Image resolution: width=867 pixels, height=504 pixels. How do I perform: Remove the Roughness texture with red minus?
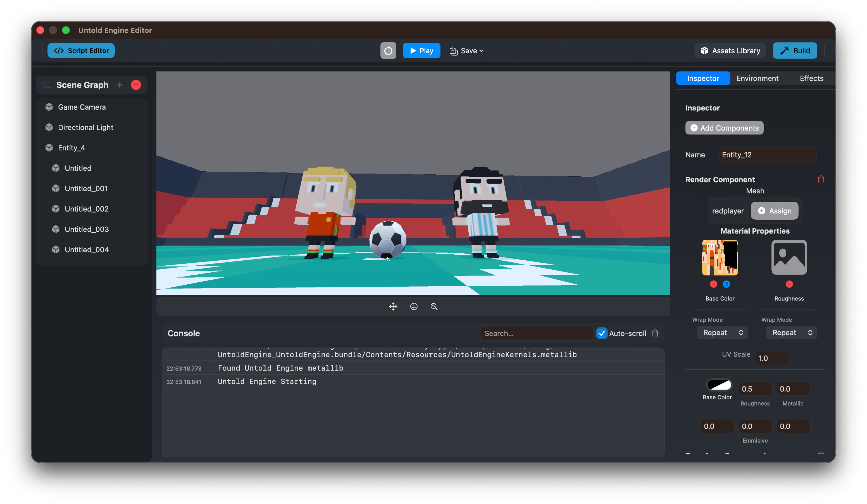pos(789,284)
